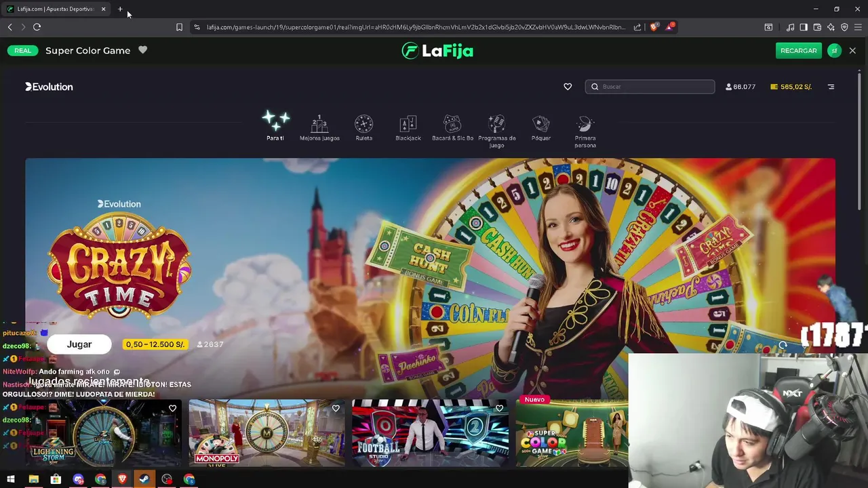The image size is (868, 488).
Task: Favorite the Football Studio game tile
Action: pos(499,408)
